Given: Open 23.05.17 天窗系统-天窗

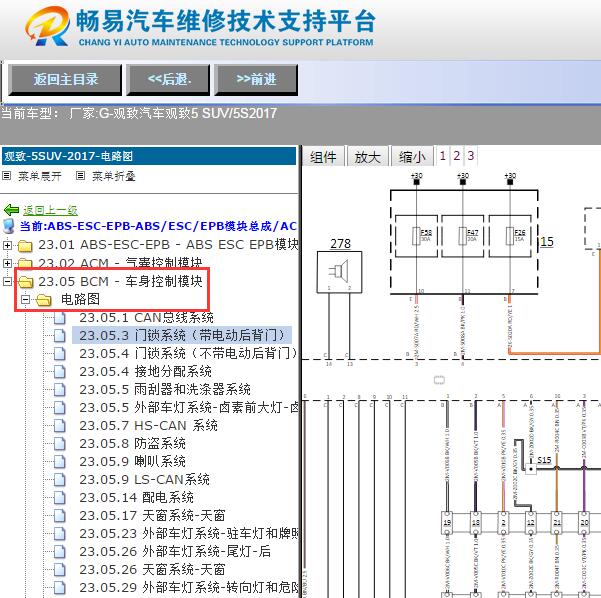Looking at the screenshot, I should (152, 516).
